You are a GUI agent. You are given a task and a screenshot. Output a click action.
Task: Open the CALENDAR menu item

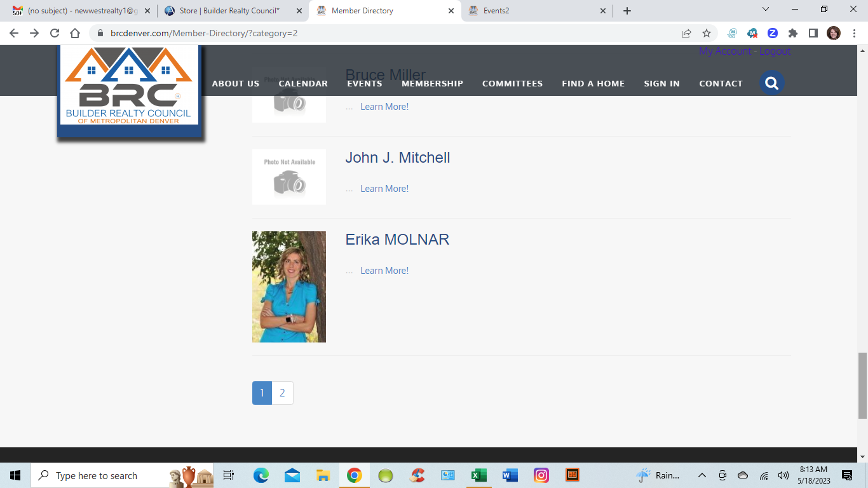click(303, 83)
